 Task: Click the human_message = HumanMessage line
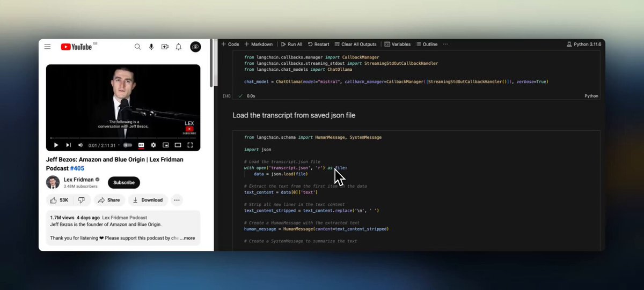[x=316, y=229]
